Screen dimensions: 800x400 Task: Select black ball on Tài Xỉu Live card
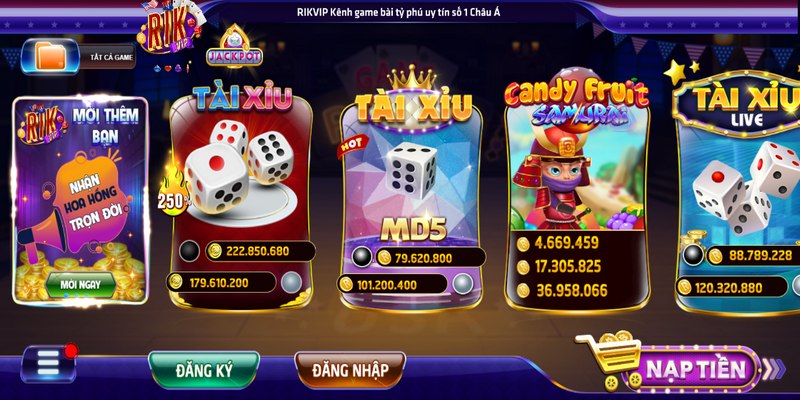693,255
